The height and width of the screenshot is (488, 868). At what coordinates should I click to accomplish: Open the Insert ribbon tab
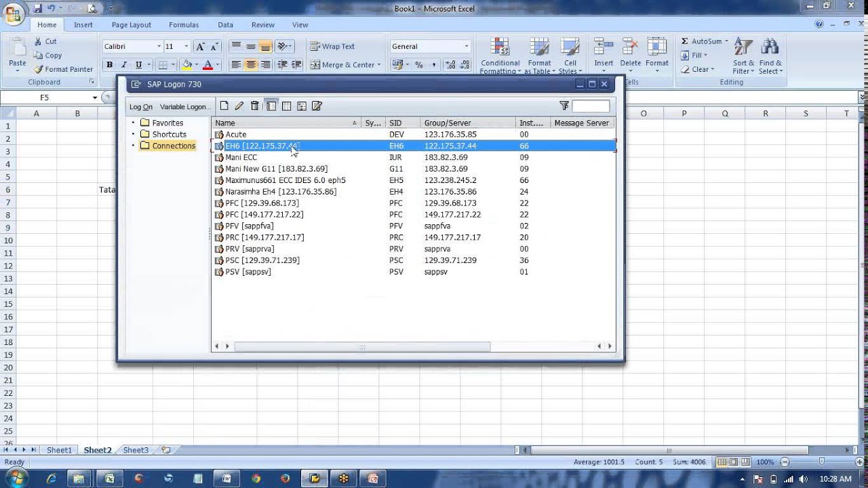83,25
